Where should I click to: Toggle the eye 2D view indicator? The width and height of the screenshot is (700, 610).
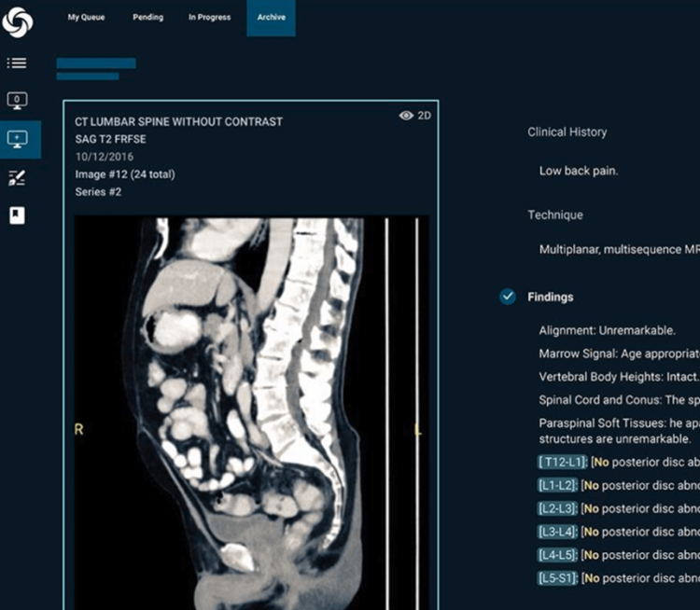(415, 116)
